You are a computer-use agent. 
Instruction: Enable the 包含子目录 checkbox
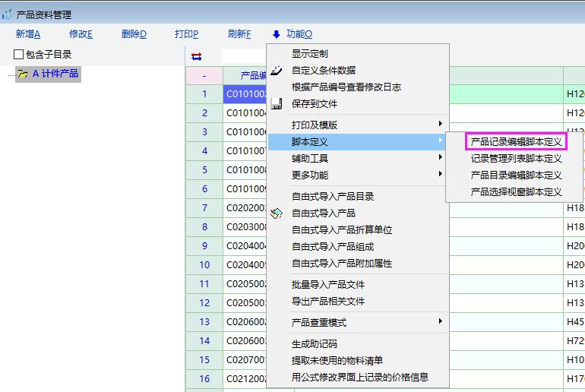19,55
